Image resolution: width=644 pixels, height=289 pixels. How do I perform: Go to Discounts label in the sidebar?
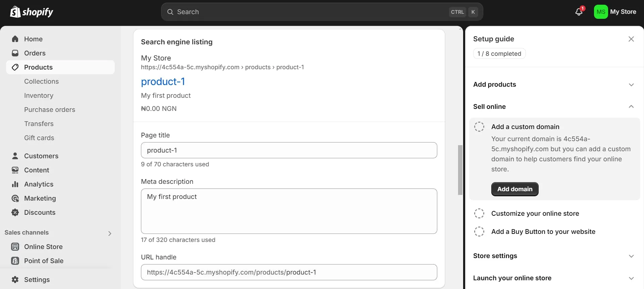point(40,212)
